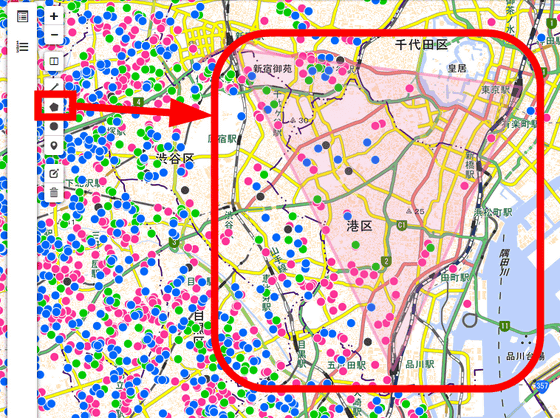Click the 千代田区 ward label

coord(421,45)
